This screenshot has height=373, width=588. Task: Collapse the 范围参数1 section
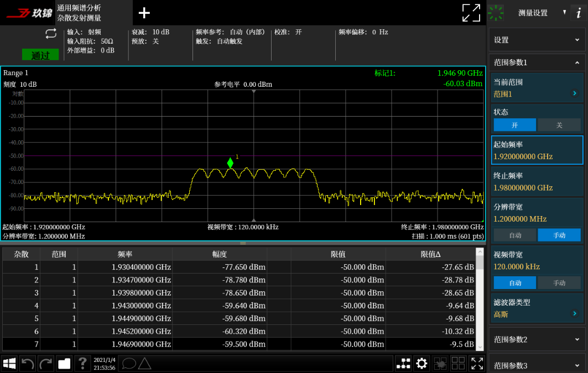click(x=537, y=62)
